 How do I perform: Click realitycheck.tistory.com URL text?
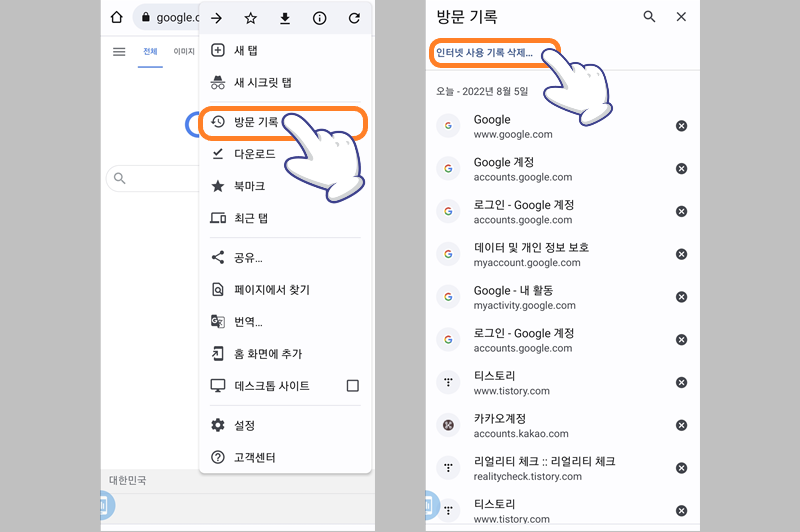tap(528, 476)
